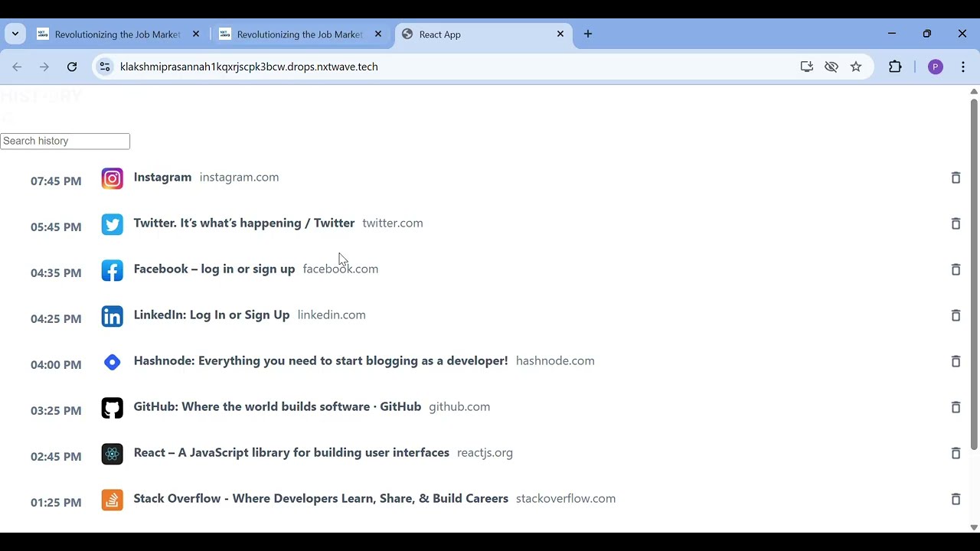Click the hashnode.com domain text
Screen dimensions: 980x551
click(x=555, y=360)
